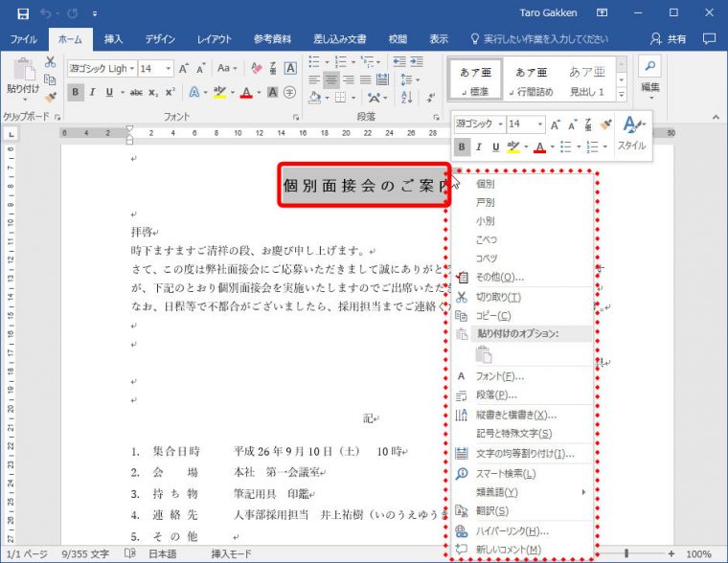
Task: Save the document from title bar
Action: pyautogui.click(x=23, y=13)
